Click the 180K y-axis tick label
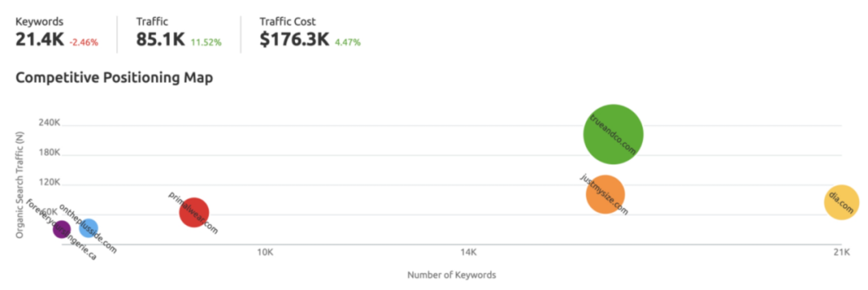The width and height of the screenshot is (868, 290). tap(49, 152)
